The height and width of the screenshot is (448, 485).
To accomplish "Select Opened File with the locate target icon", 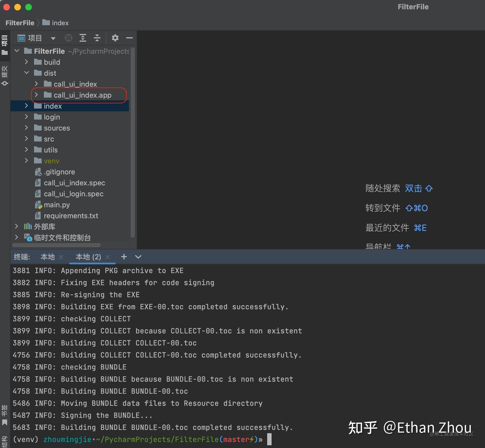I will pyautogui.click(x=69, y=38).
